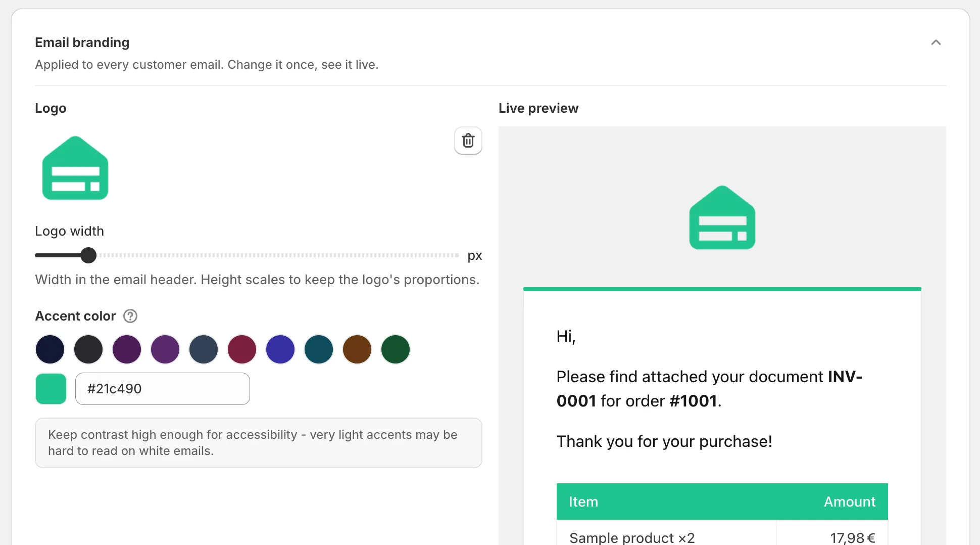Open the current green color picker swatch
Image resolution: width=980 pixels, height=545 pixels.
[x=51, y=389]
